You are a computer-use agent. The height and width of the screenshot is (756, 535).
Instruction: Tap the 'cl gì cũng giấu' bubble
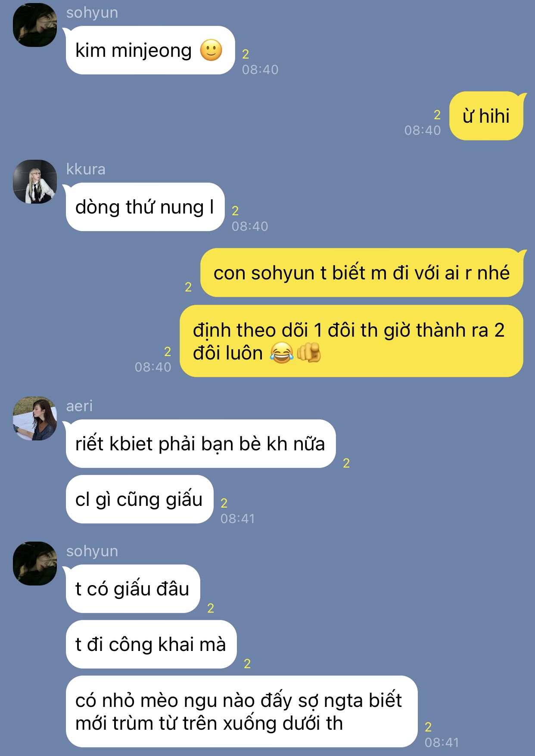pyautogui.click(x=139, y=499)
